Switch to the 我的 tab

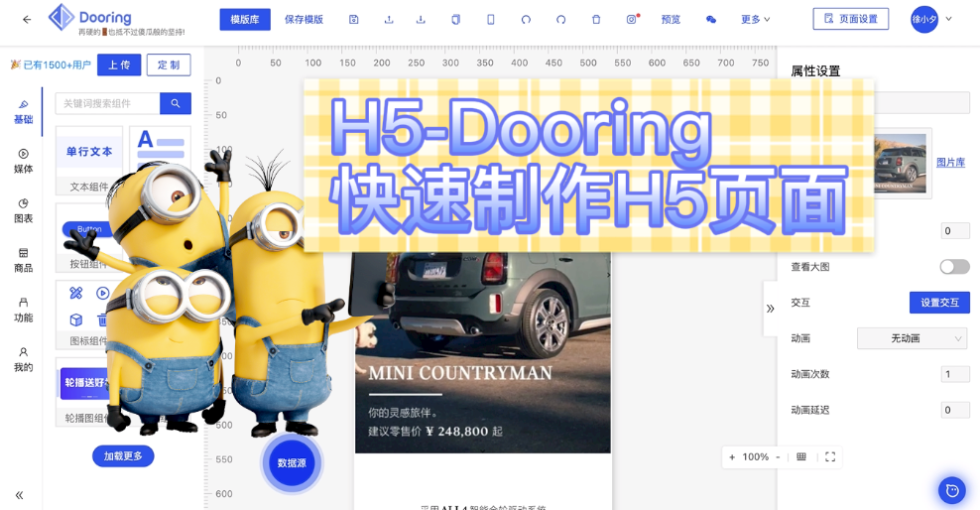(x=23, y=360)
